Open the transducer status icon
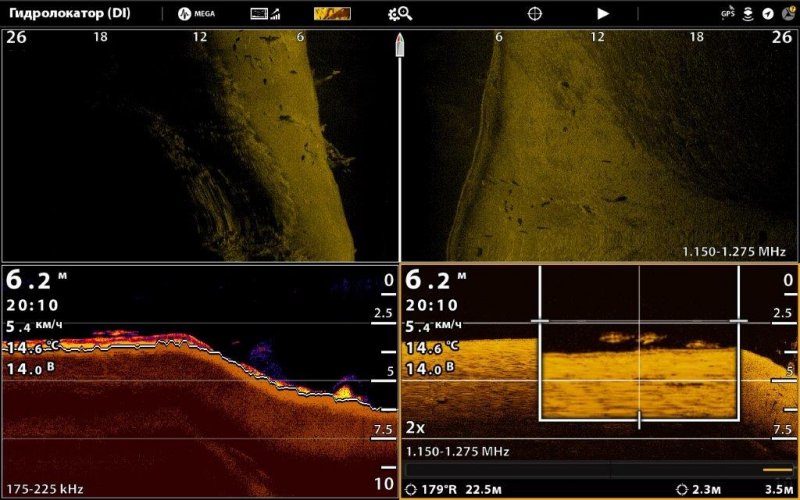This screenshot has height=500, width=800. (747, 14)
